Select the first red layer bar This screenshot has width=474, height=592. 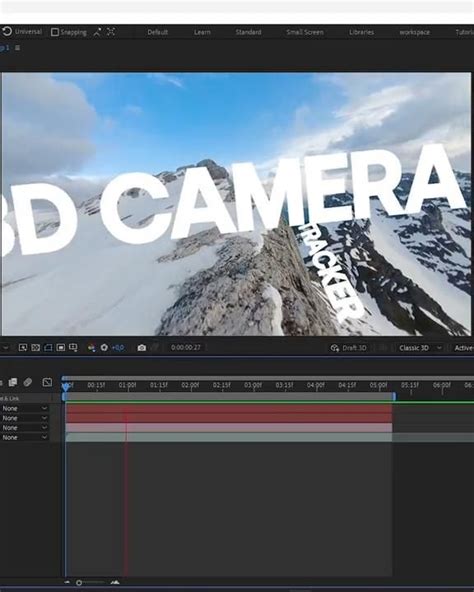click(x=229, y=409)
